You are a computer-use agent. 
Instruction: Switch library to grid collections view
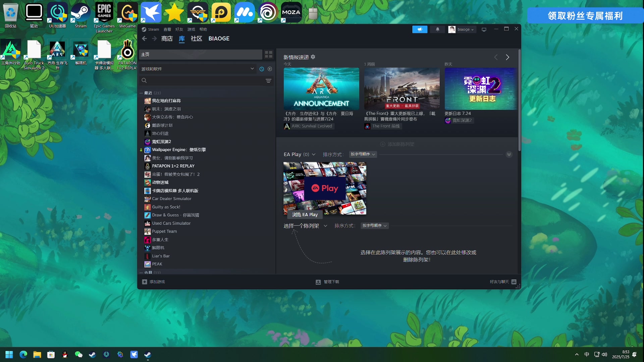click(x=269, y=54)
